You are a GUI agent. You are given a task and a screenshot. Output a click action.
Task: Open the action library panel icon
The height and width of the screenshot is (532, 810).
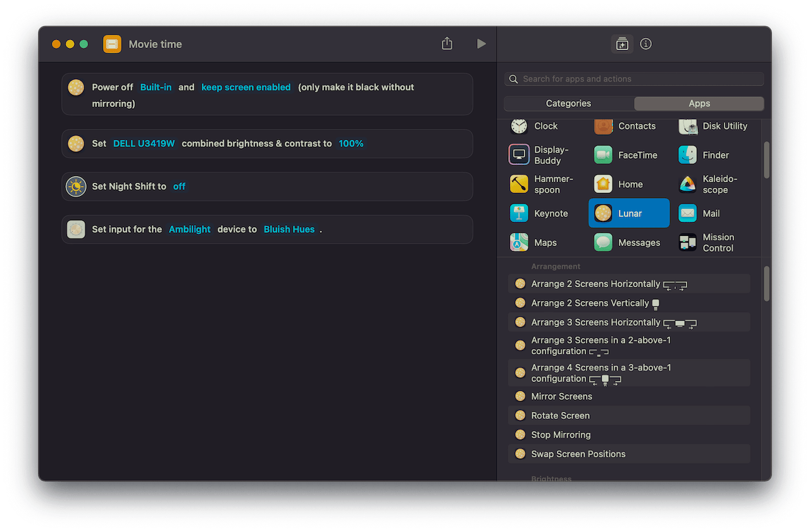point(622,44)
